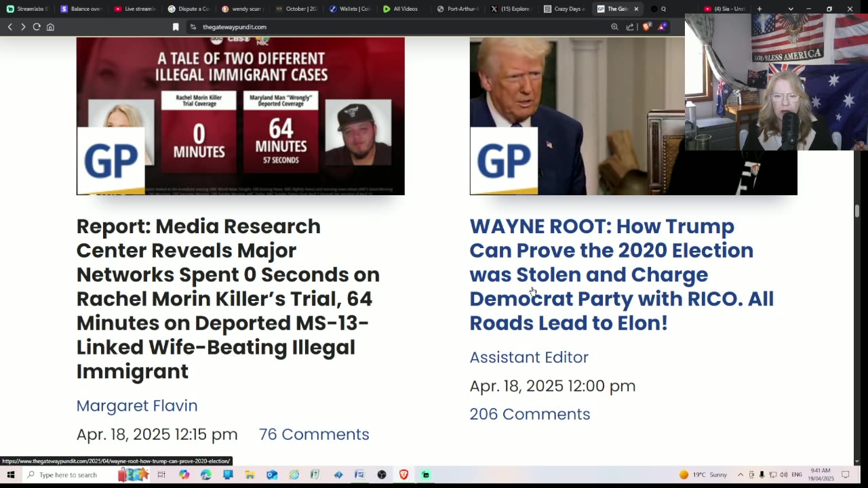Screen dimensions: 868x488
Task: Switch to the Wallets tab
Action: click(x=351, y=9)
